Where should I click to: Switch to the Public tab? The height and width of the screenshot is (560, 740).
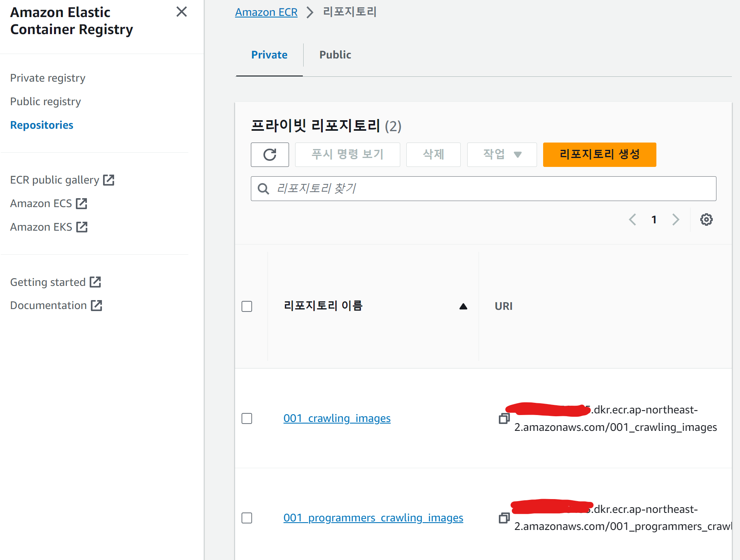point(335,55)
